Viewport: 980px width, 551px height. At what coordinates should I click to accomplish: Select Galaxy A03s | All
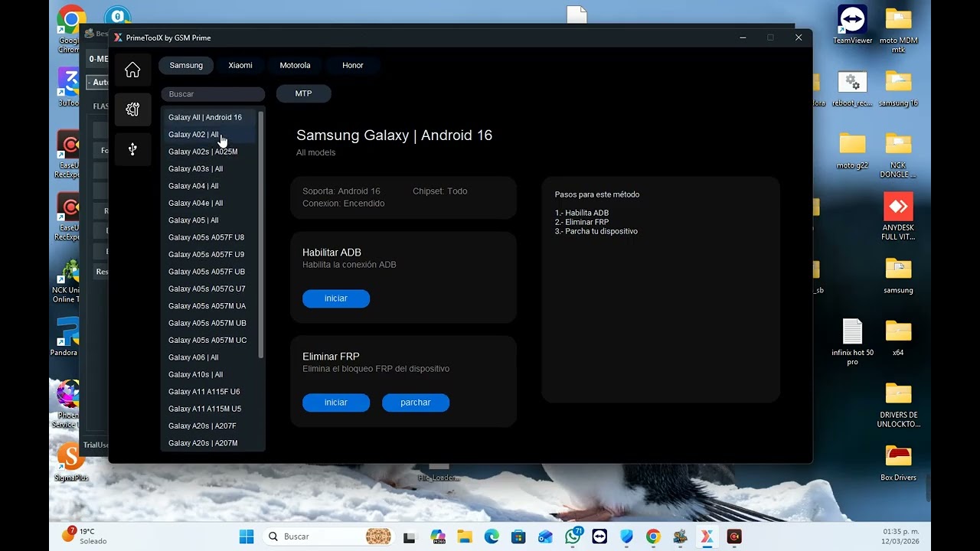(210, 169)
